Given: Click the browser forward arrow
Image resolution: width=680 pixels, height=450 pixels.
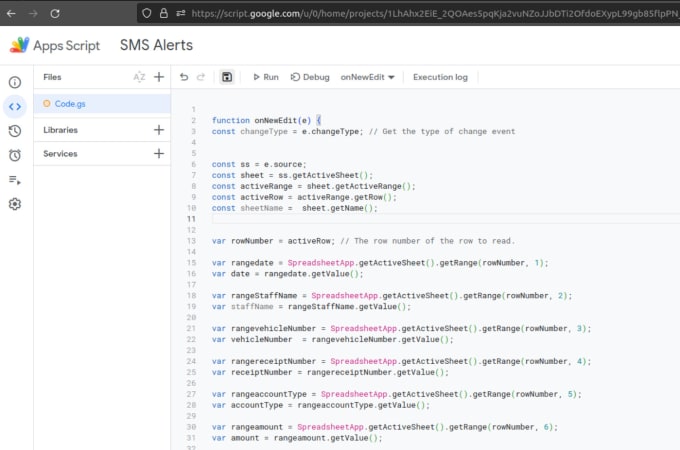Looking at the screenshot, I should click(x=33, y=13).
